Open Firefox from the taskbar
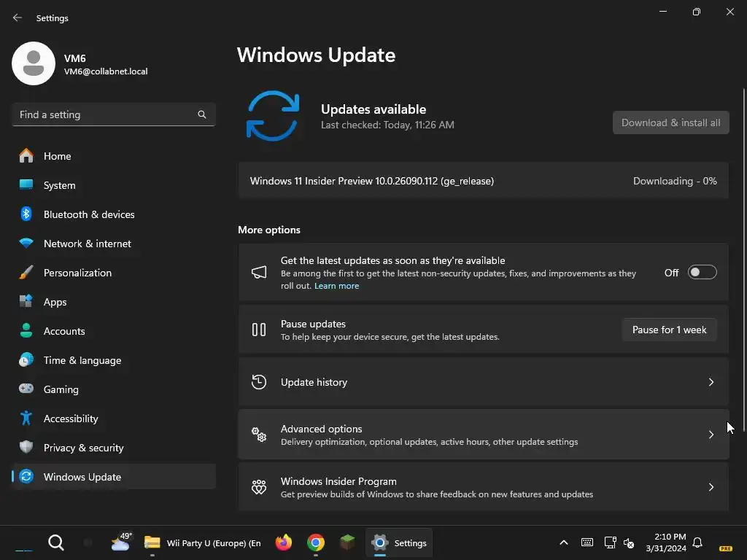Screen dimensions: 747x560 tap(284, 542)
